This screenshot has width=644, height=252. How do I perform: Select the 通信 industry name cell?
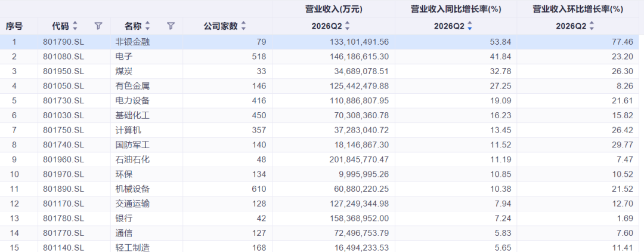click(124, 233)
